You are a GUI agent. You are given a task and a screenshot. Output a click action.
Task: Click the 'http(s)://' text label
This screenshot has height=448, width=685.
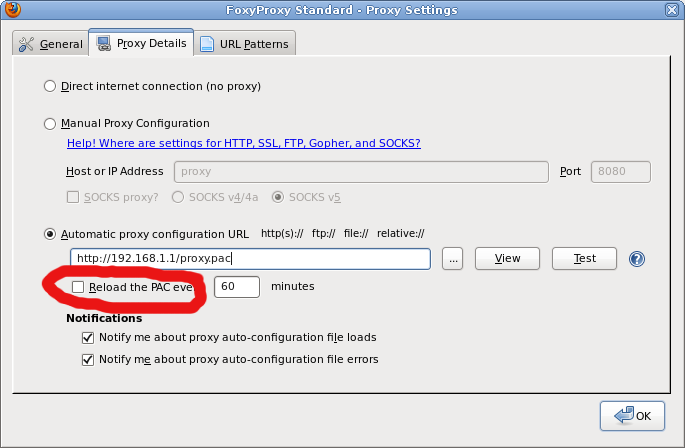282,233
